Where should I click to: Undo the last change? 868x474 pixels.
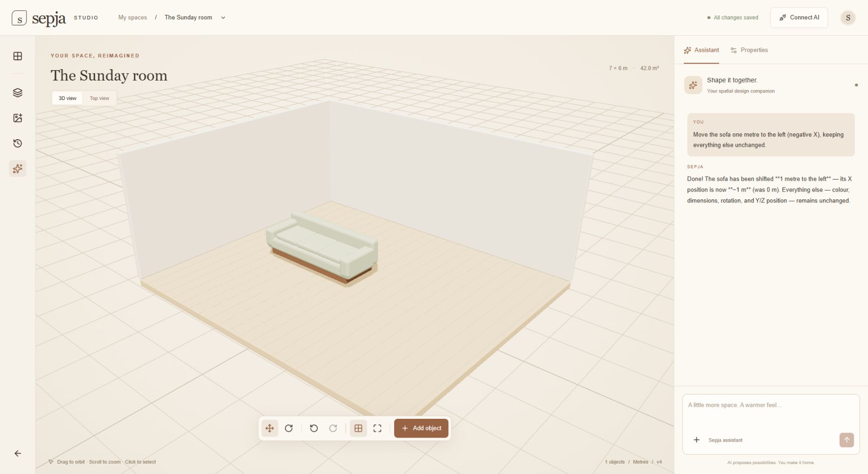314,428
